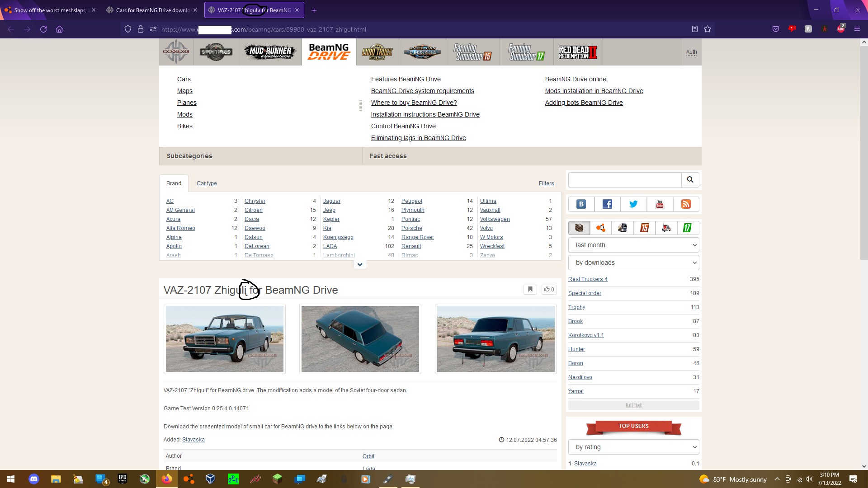Open the Farming Simulator 17 section

(527, 52)
